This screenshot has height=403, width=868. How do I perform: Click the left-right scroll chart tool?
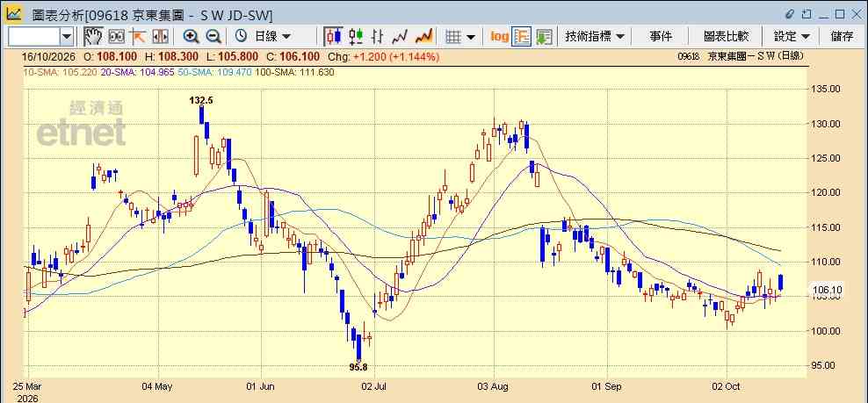click(160, 37)
